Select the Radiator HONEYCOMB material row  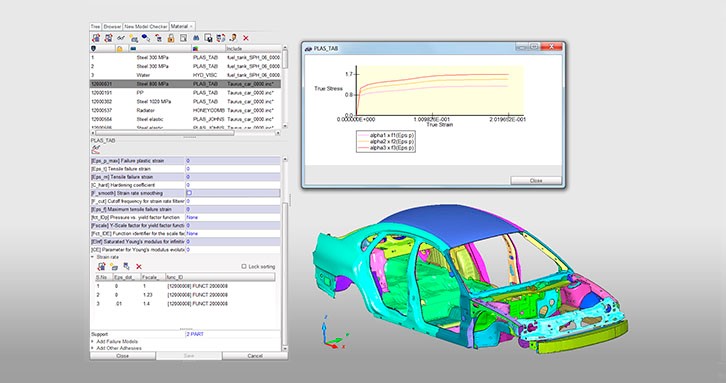(185, 110)
